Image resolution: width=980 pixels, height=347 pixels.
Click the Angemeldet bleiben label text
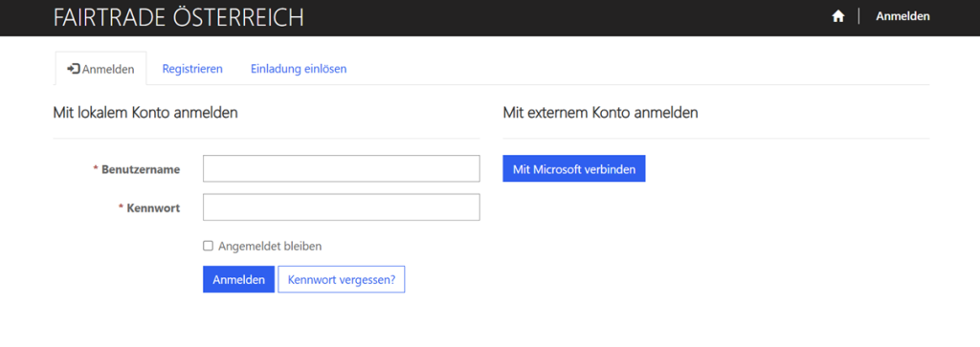pos(270,246)
